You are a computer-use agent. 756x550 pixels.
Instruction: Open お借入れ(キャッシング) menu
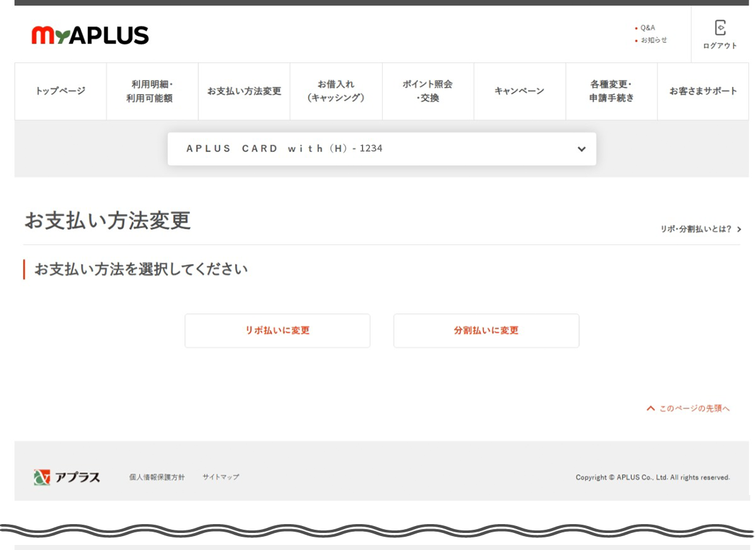click(x=336, y=91)
